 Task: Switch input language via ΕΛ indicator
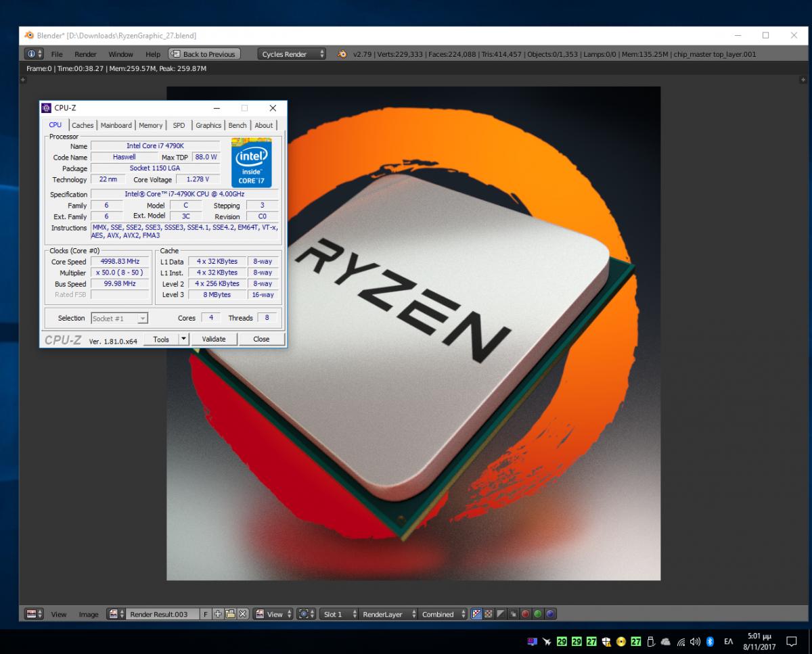729,641
